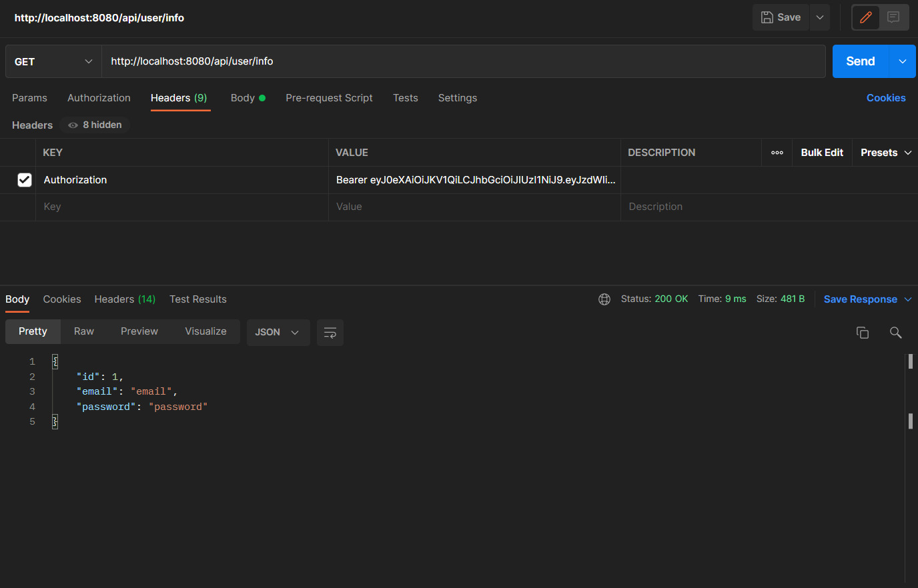Switch to the request Body tab
918x588 pixels.
pos(248,98)
